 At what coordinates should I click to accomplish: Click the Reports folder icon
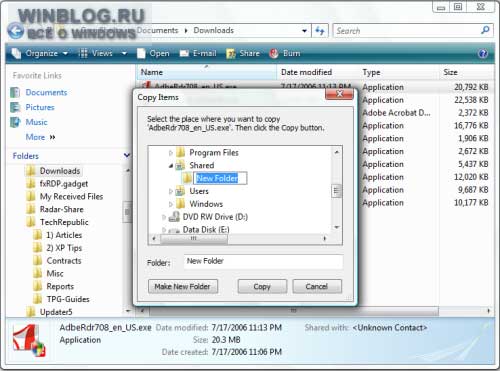click(37, 286)
